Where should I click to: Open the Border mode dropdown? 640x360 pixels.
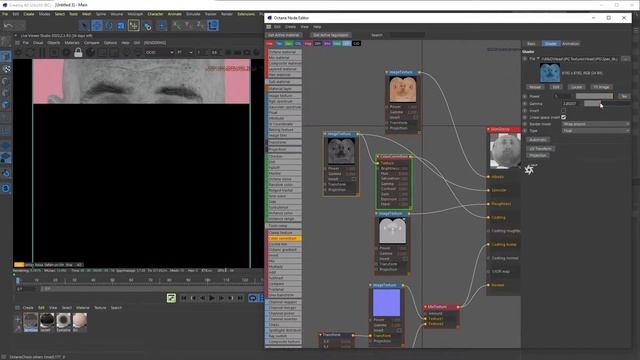coord(596,124)
